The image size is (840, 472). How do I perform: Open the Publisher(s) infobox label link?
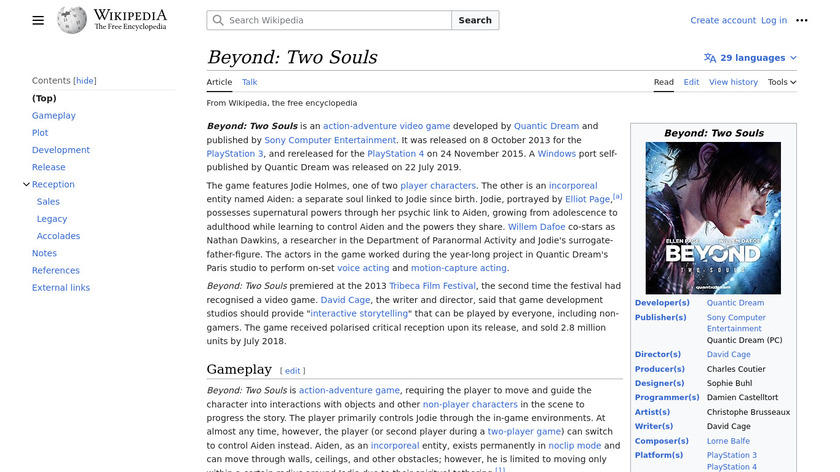(x=661, y=317)
